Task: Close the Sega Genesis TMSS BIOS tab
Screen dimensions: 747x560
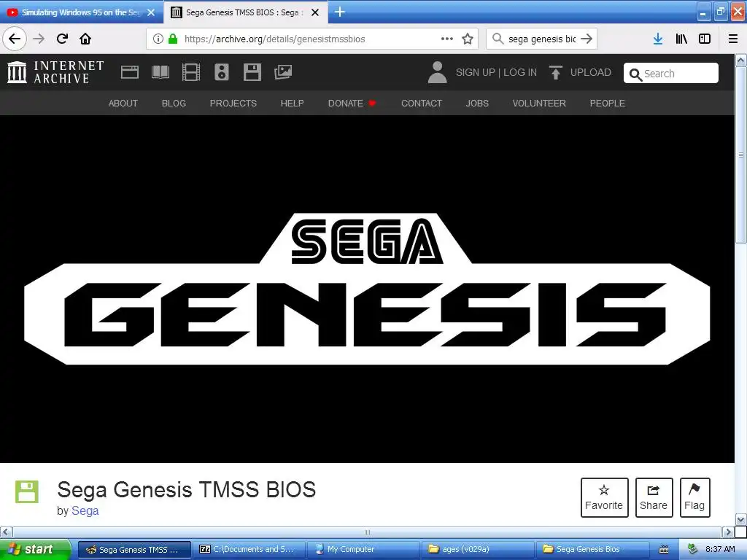Action: coord(315,12)
